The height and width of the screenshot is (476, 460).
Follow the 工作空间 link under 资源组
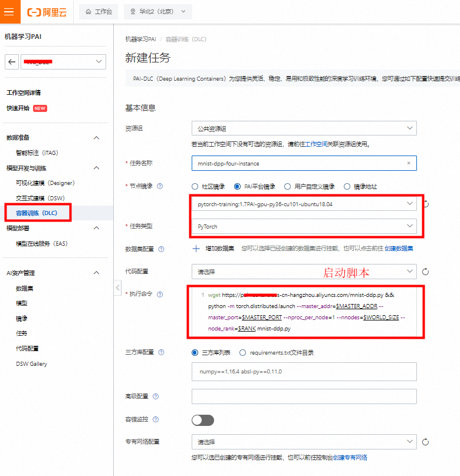[316, 144]
